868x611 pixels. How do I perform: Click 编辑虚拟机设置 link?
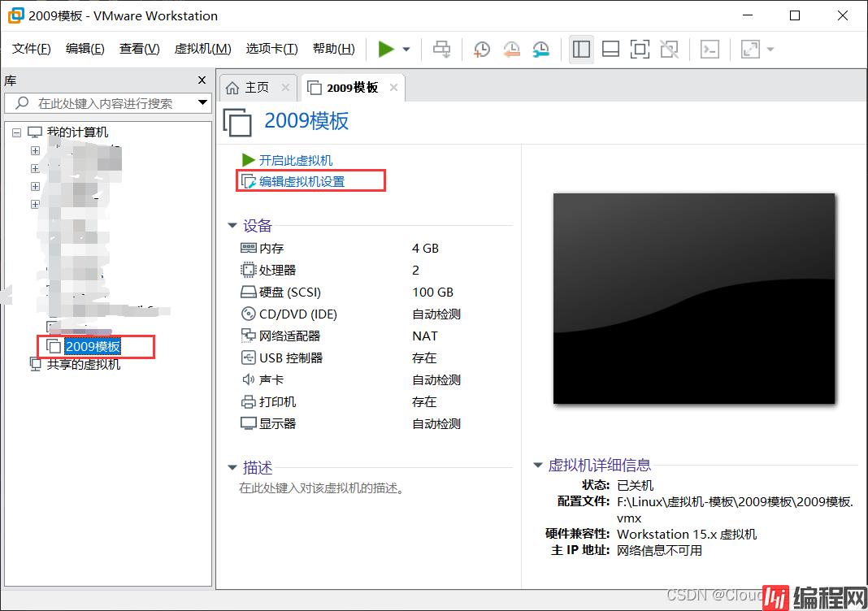[302, 181]
